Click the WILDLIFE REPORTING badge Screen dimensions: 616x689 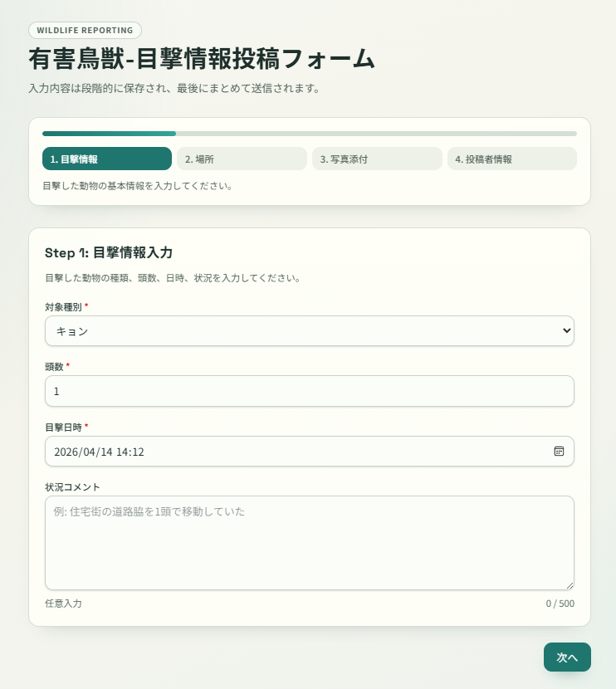click(85, 31)
